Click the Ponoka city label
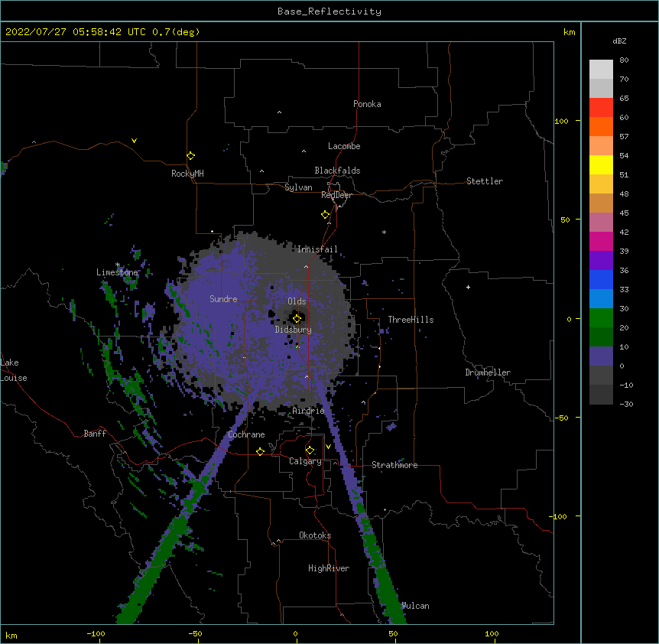Image resolution: width=659 pixels, height=644 pixels. tap(367, 104)
